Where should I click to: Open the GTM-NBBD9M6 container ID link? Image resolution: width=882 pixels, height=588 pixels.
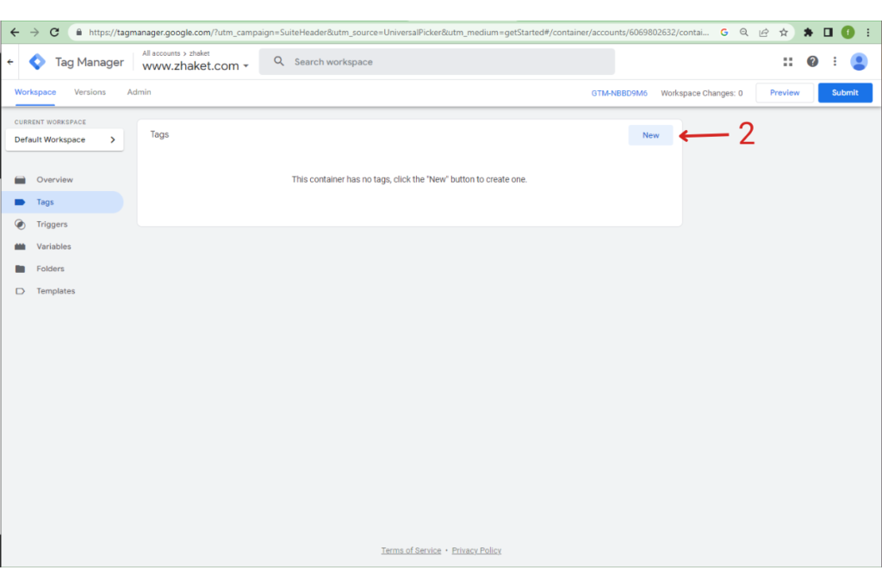click(x=618, y=93)
